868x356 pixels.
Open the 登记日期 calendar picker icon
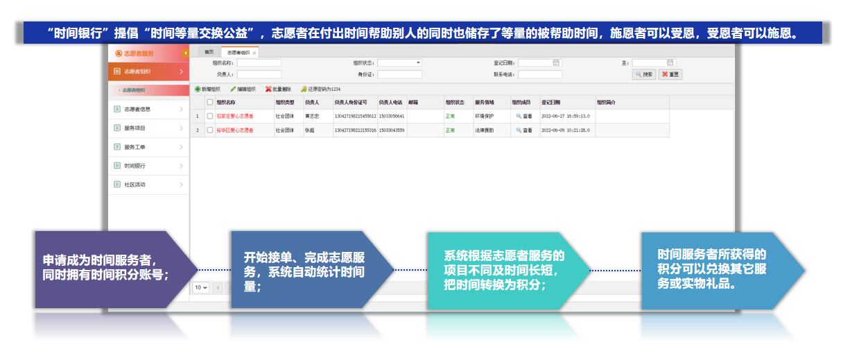tap(556, 62)
